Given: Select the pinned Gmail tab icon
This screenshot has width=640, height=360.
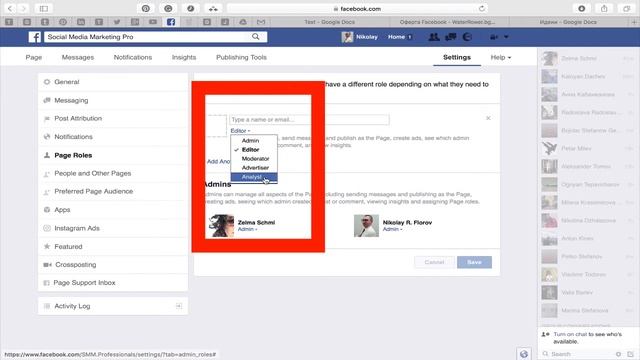Looking at the screenshot, I should 261,22.
